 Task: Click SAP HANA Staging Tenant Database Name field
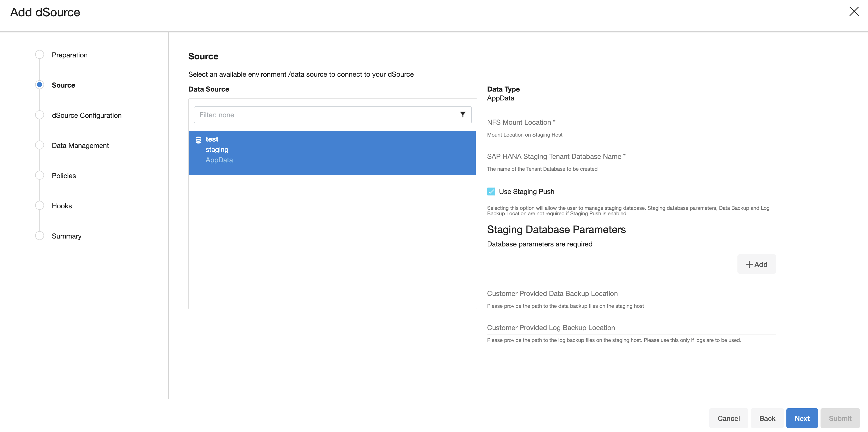pyautogui.click(x=631, y=156)
